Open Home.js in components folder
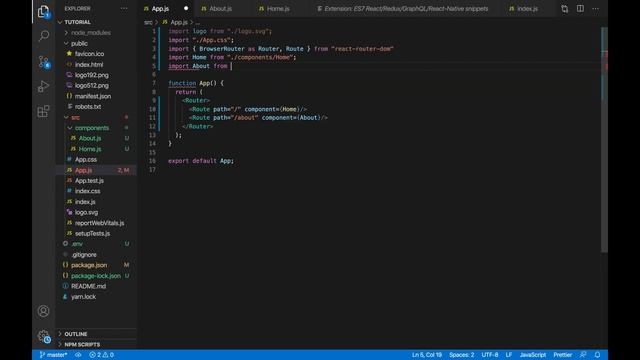 tap(90, 149)
